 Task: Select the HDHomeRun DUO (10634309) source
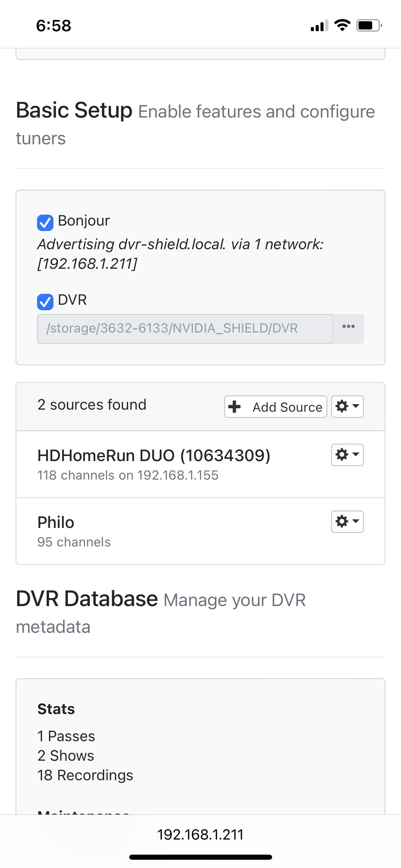154,456
